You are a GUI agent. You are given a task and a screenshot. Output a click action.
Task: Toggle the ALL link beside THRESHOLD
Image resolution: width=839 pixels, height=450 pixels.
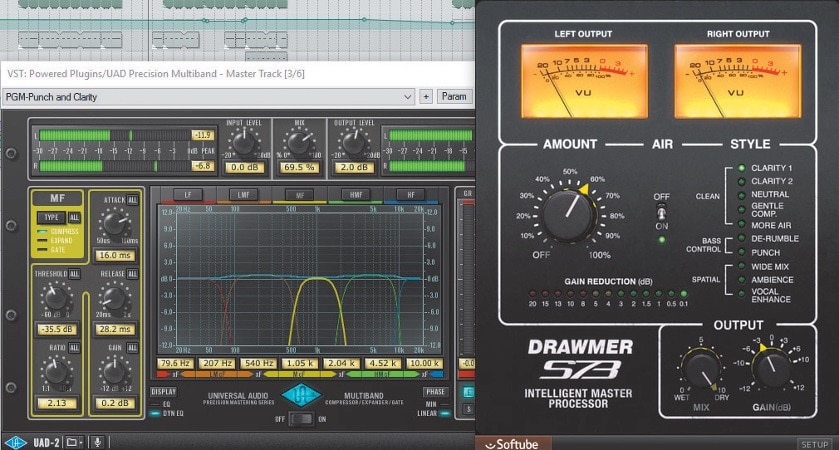pos(74,274)
